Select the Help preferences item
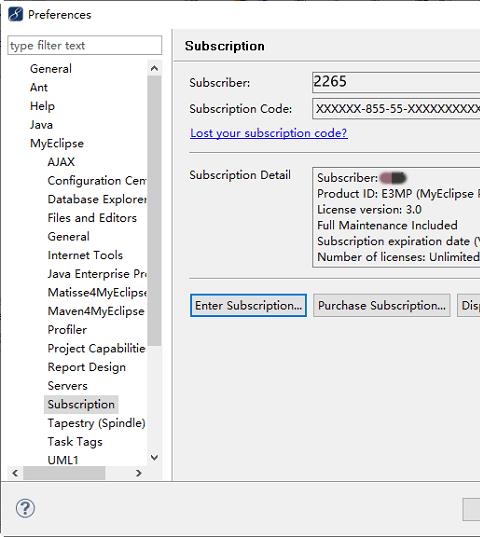Screen dimensions: 480x537 coord(42,106)
